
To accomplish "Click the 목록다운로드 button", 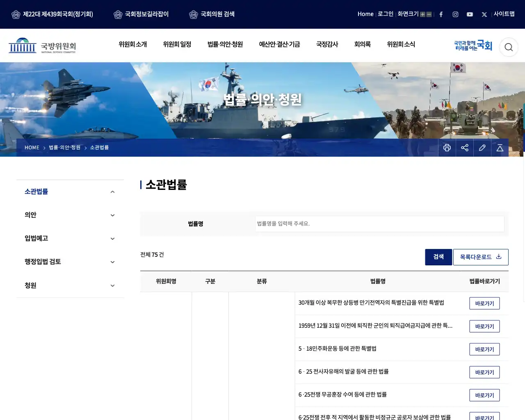I will [x=481, y=257].
